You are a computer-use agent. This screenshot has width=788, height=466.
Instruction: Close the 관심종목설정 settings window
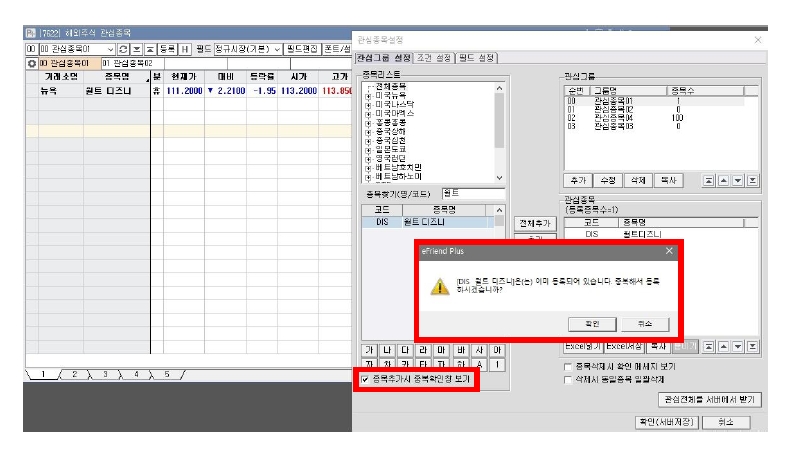758,40
